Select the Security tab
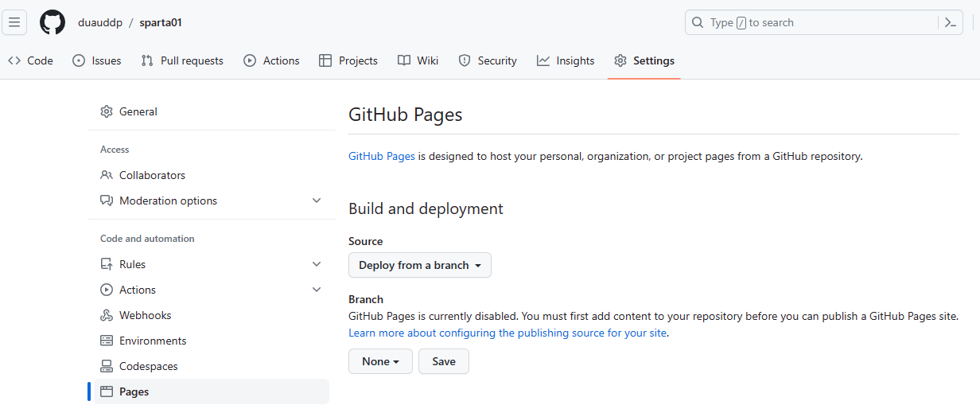The height and width of the screenshot is (409, 980). pyautogui.click(x=488, y=60)
